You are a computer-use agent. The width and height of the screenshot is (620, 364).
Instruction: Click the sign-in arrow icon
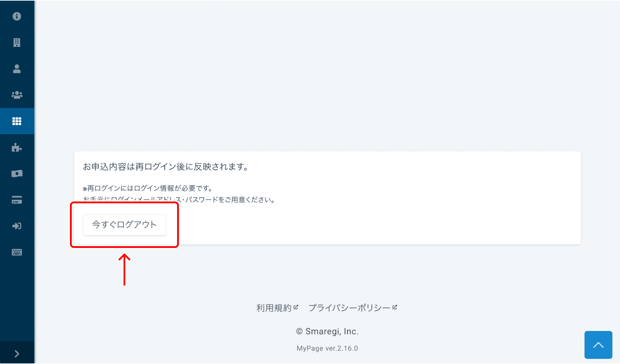pyautogui.click(x=17, y=226)
